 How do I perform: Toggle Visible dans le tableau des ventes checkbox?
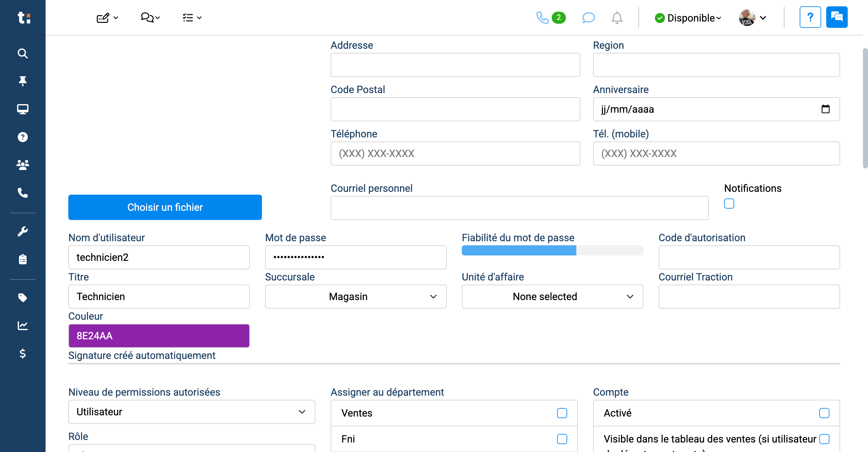(x=824, y=439)
